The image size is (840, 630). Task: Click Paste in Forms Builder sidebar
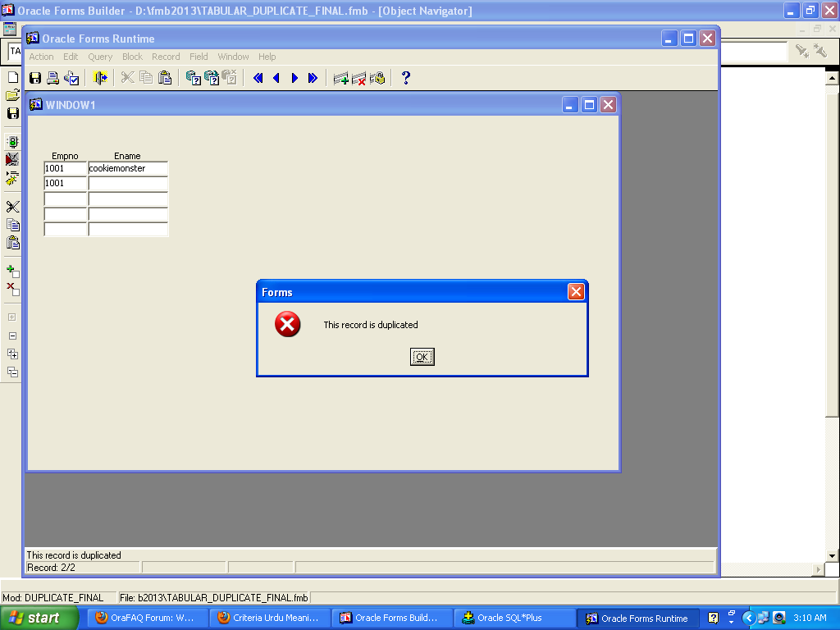click(x=13, y=243)
